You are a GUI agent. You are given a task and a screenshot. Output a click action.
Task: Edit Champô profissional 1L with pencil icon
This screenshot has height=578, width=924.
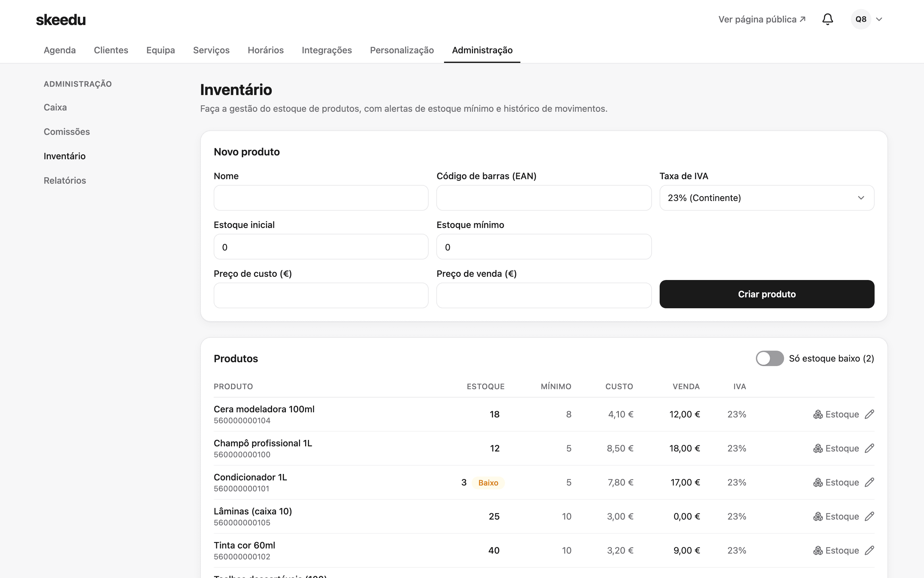click(869, 448)
